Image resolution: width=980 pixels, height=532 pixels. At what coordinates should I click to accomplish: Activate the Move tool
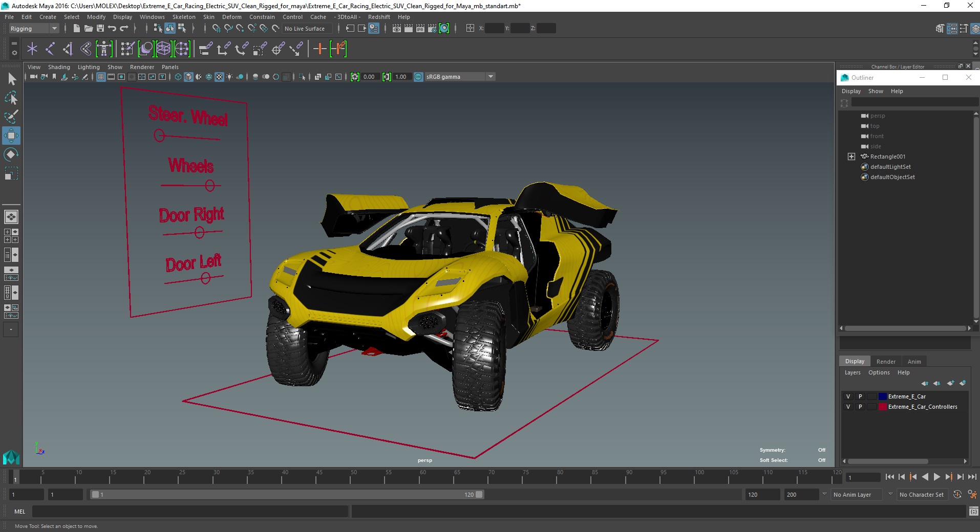(11, 136)
